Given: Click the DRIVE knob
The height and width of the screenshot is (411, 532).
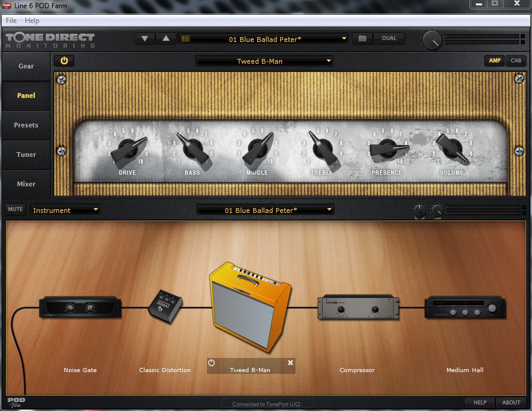Looking at the screenshot, I should coord(128,149).
